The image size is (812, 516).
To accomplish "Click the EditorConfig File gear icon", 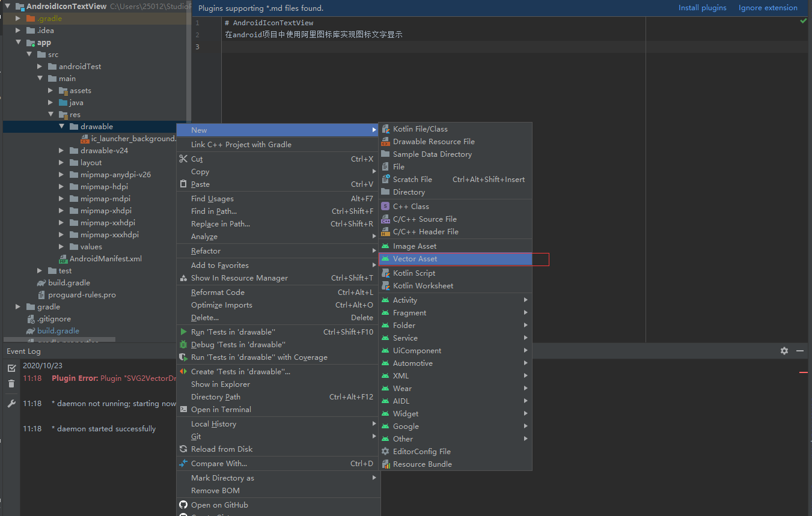I will tap(386, 452).
